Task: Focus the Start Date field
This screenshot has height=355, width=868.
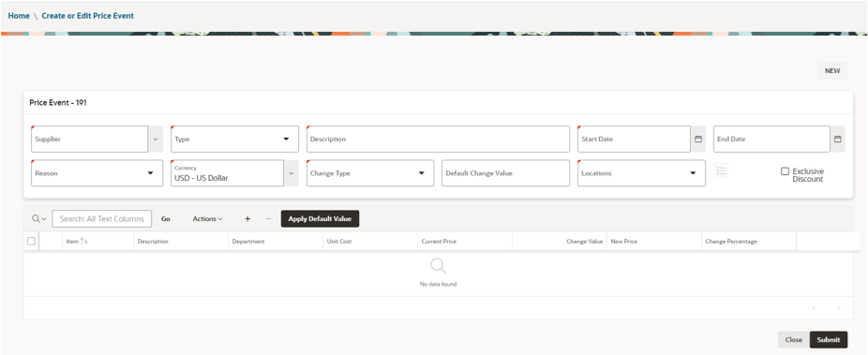Action: 634,140
